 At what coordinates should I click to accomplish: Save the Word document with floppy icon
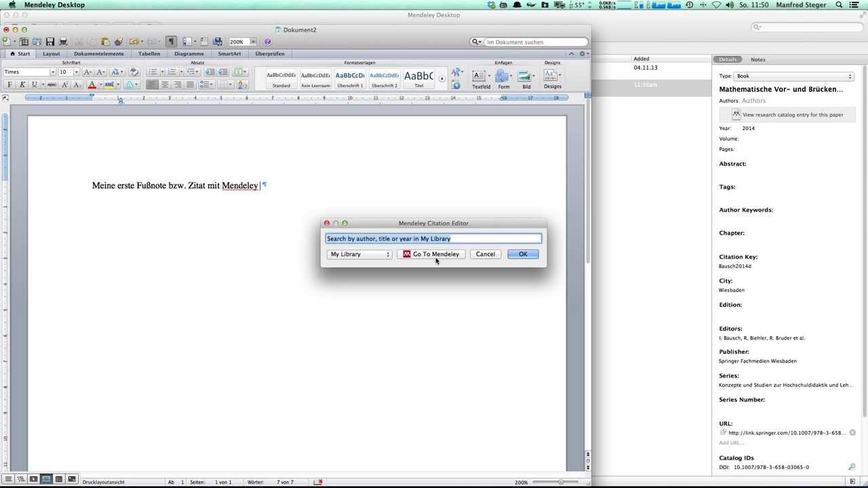coord(50,42)
